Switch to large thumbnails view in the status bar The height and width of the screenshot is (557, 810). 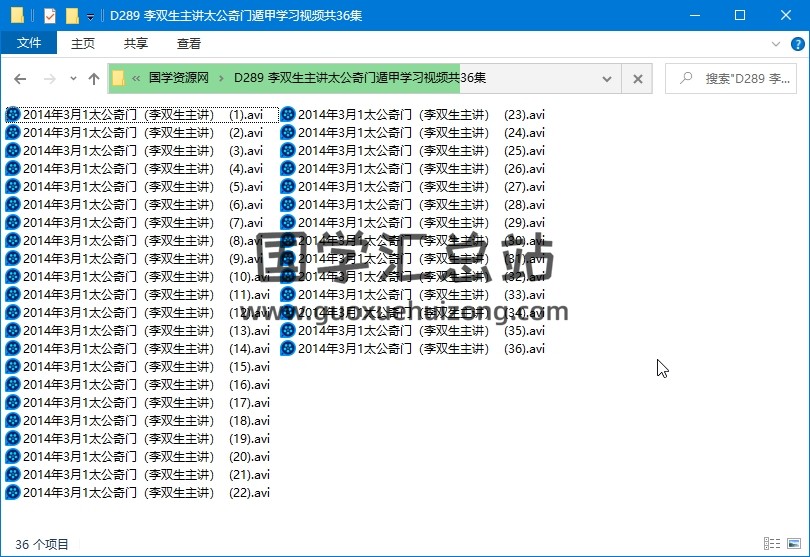pyautogui.click(x=794, y=544)
